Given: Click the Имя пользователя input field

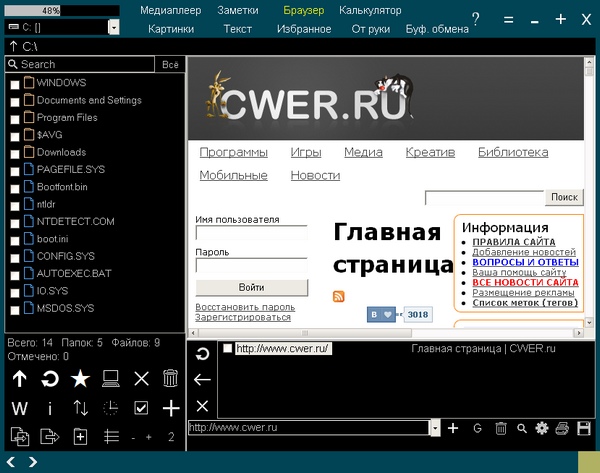Looking at the screenshot, I should pyautogui.click(x=251, y=234).
